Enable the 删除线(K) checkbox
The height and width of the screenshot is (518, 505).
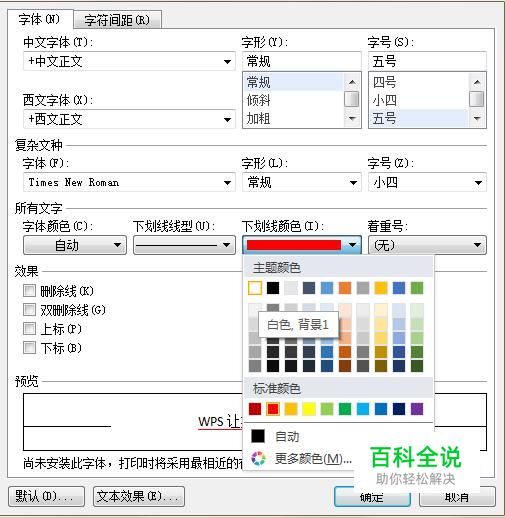[29, 291]
